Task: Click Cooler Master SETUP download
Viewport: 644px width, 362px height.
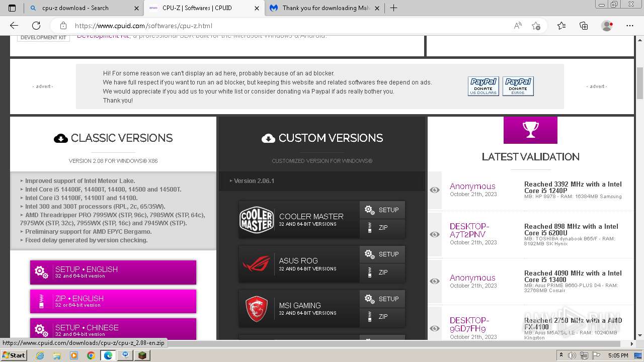Action: pyautogui.click(x=382, y=210)
